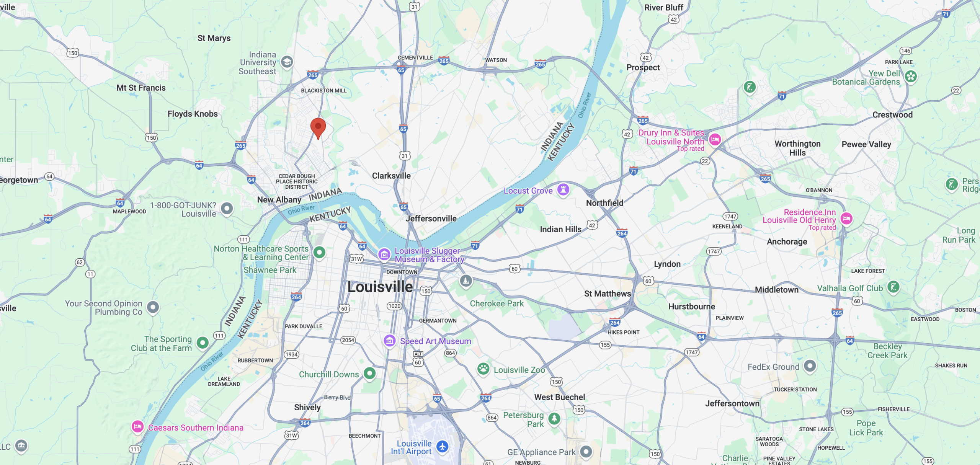Open the Louisville Zoo paw icon
This screenshot has height=465, width=980.
tap(483, 369)
